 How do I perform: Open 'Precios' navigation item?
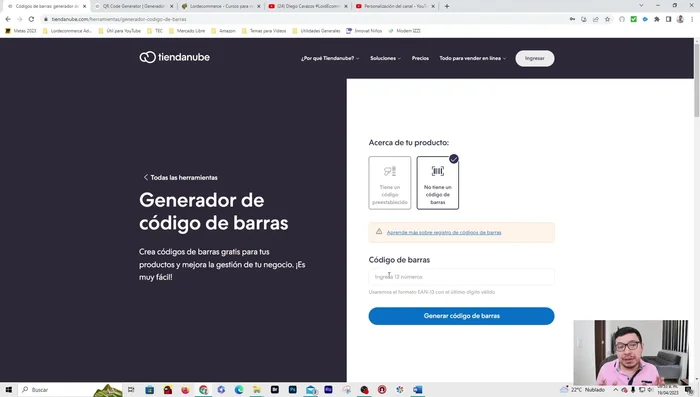click(420, 58)
